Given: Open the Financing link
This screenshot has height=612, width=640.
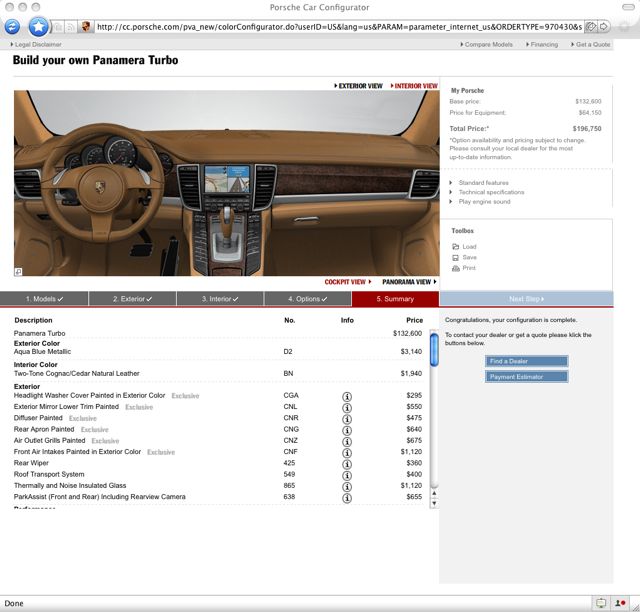Looking at the screenshot, I should pos(542,45).
